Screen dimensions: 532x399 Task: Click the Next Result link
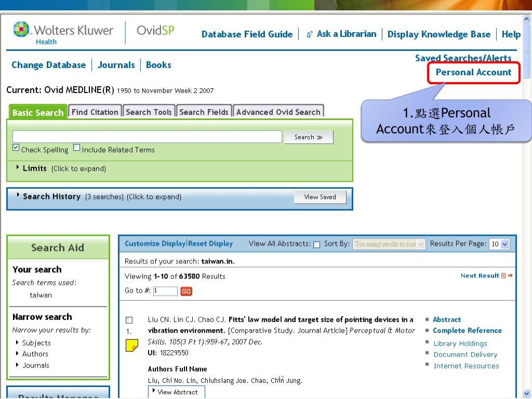[x=480, y=275]
